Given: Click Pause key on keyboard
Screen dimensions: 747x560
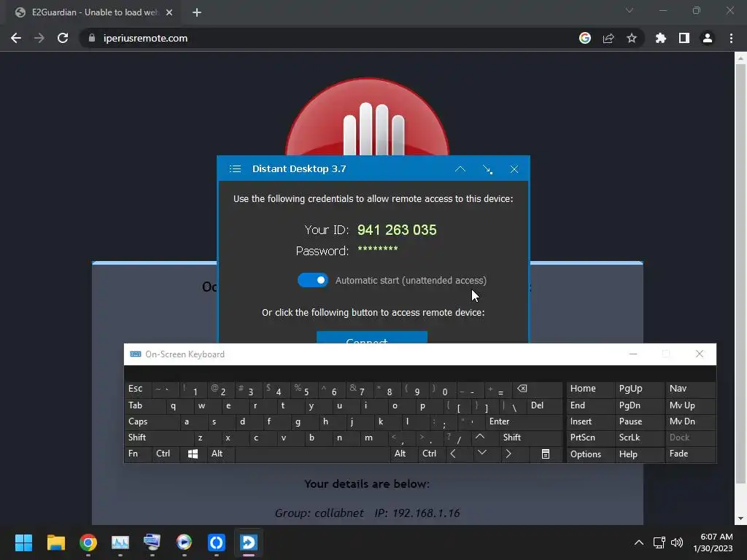Looking at the screenshot, I should pyautogui.click(x=639, y=422).
